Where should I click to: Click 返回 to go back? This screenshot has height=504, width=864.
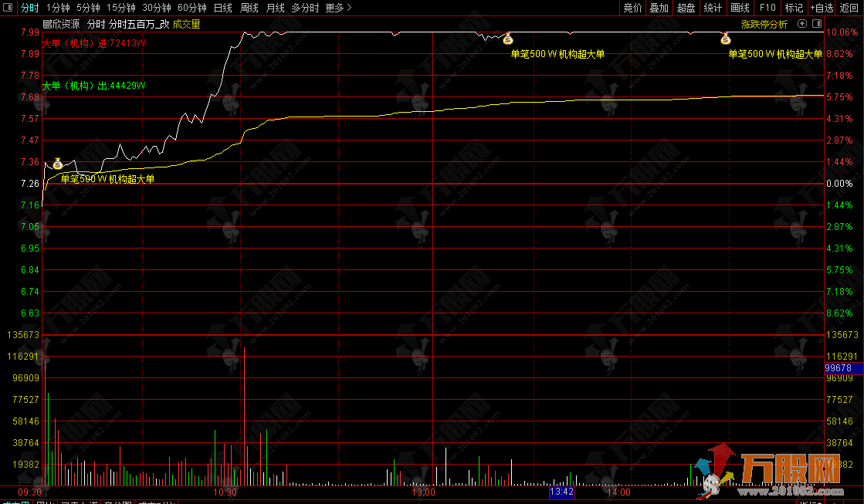(x=849, y=8)
